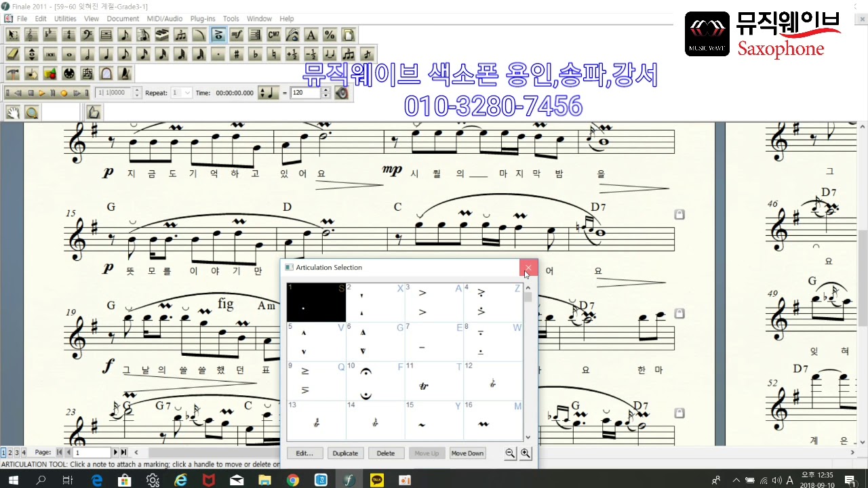Open Windows Start menu
Viewport: 868px width, 488px height.
14,480
